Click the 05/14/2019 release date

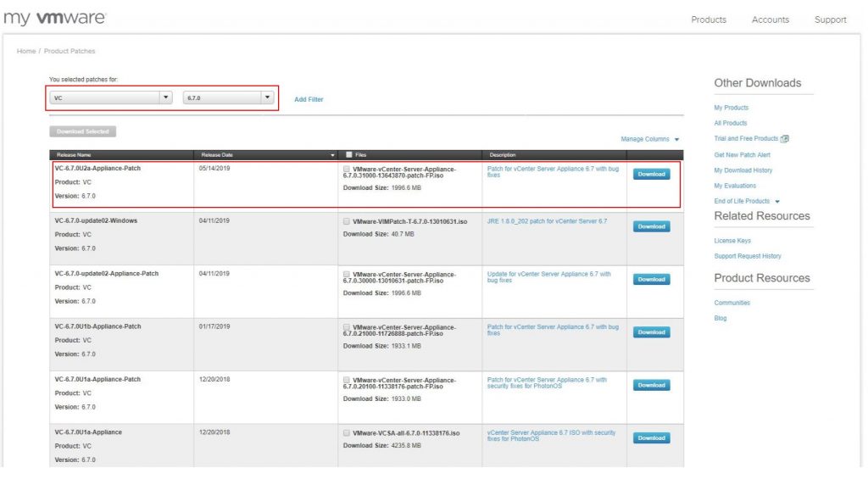[x=214, y=169]
